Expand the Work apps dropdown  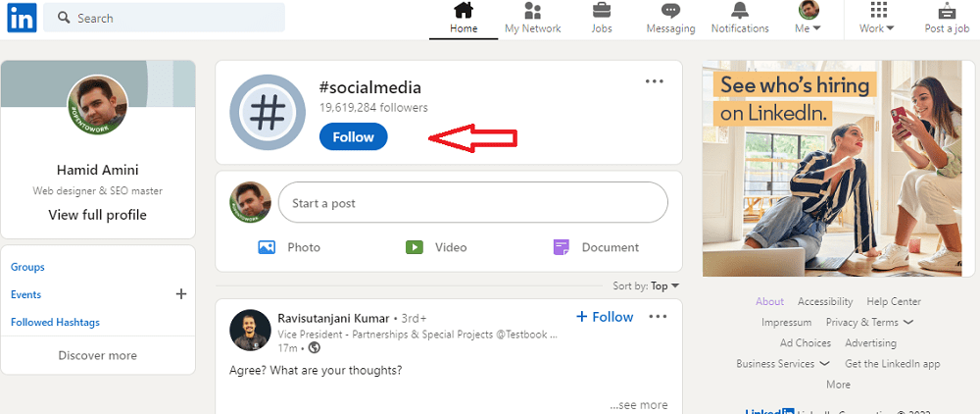(877, 19)
